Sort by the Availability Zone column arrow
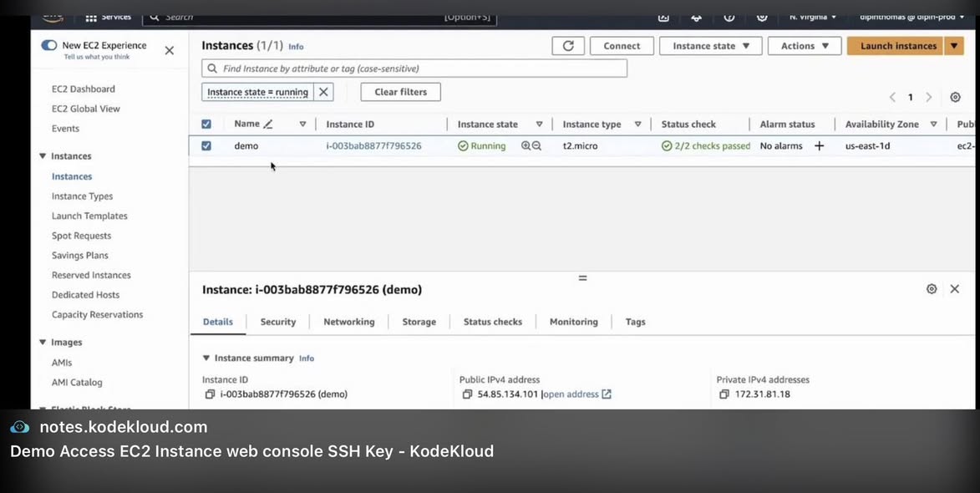Viewport: 980px width, 493px height. 934,125
